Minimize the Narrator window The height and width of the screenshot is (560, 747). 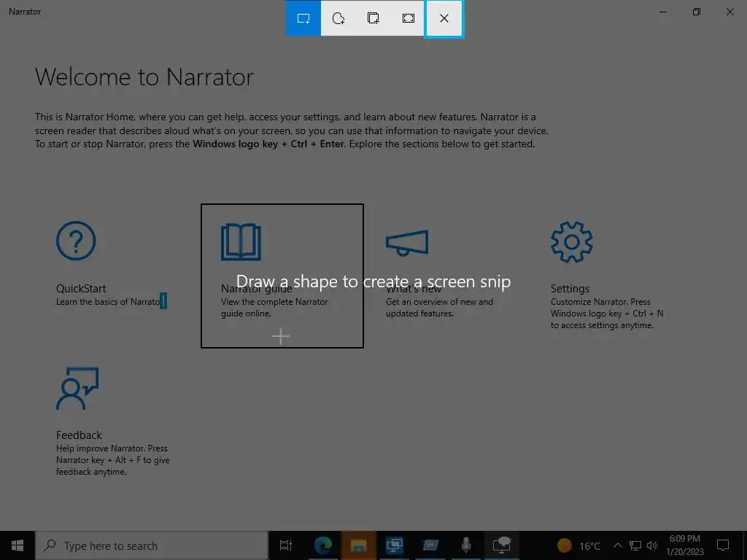click(662, 12)
